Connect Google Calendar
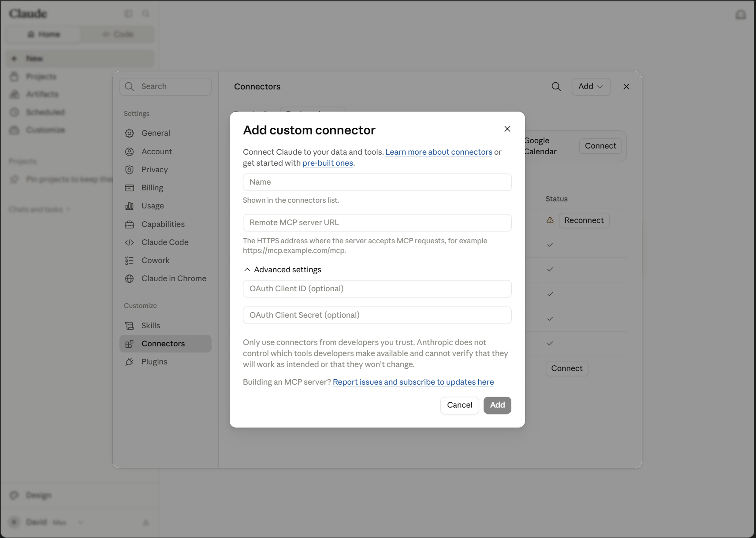The width and height of the screenshot is (756, 538). click(x=600, y=146)
